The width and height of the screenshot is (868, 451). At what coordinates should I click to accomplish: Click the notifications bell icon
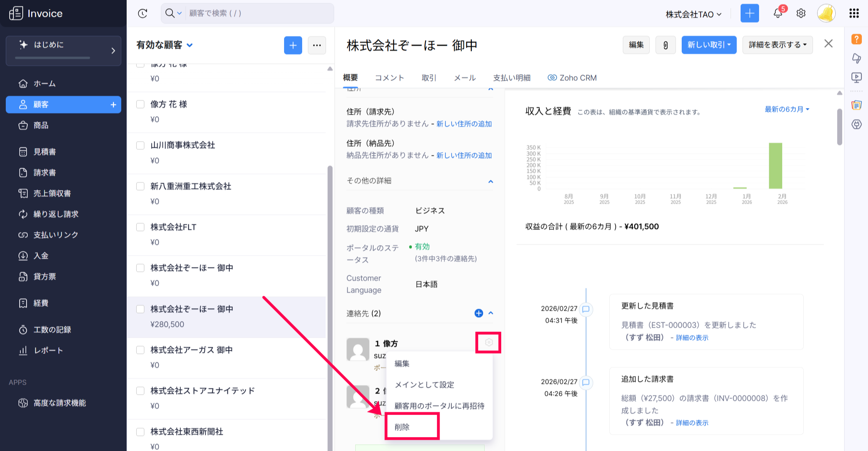778,13
